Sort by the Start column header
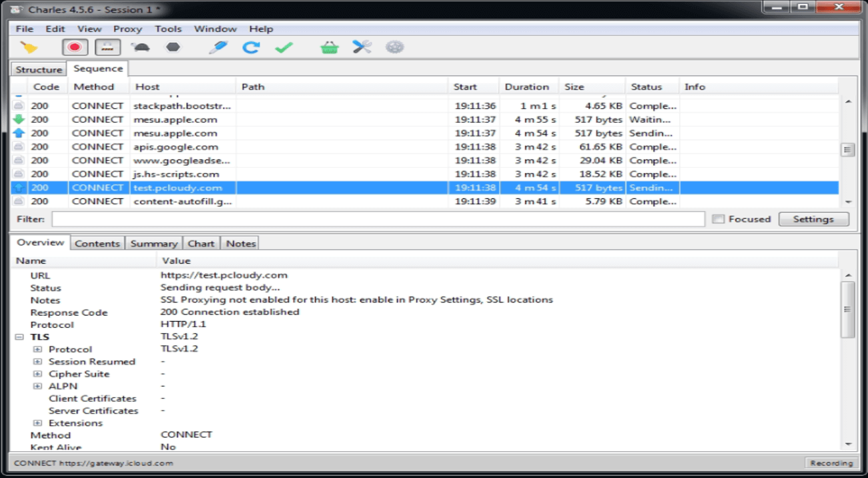The width and height of the screenshot is (868, 478). coord(474,87)
